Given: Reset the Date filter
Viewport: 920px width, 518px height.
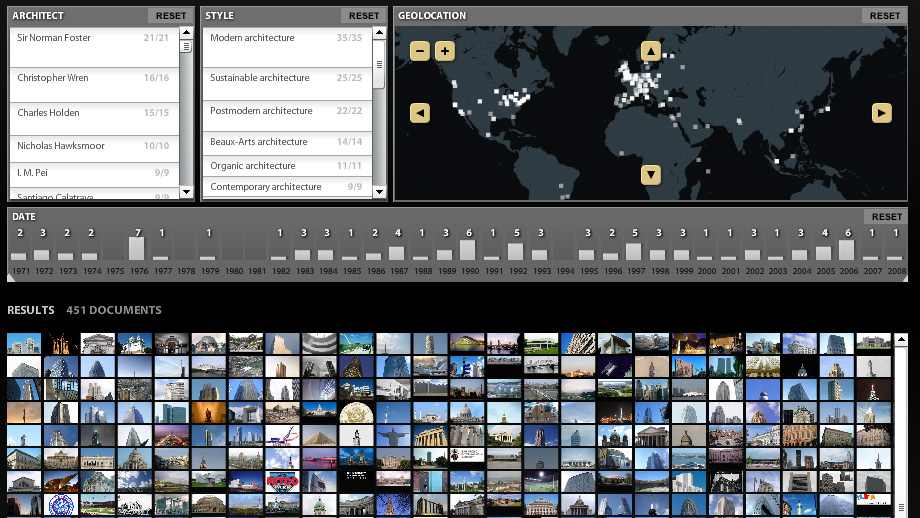Looking at the screenshot, I should (886, 217).
